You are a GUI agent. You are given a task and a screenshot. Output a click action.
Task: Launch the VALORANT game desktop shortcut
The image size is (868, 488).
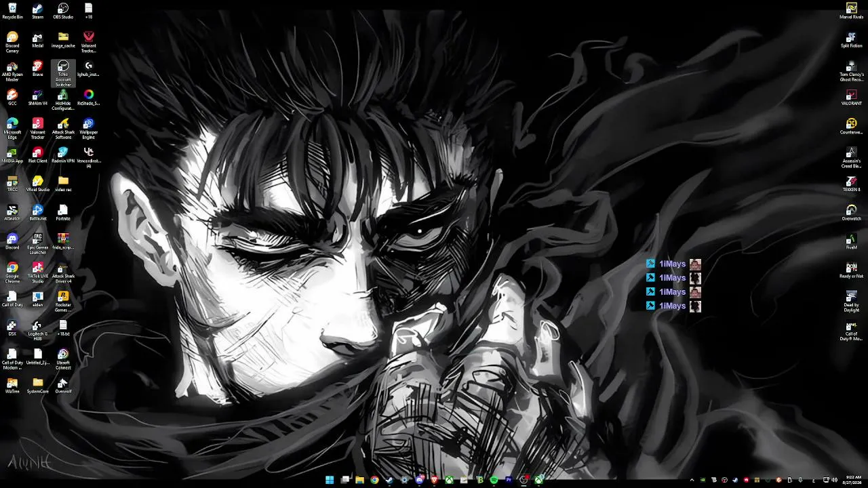pos(851,98)
